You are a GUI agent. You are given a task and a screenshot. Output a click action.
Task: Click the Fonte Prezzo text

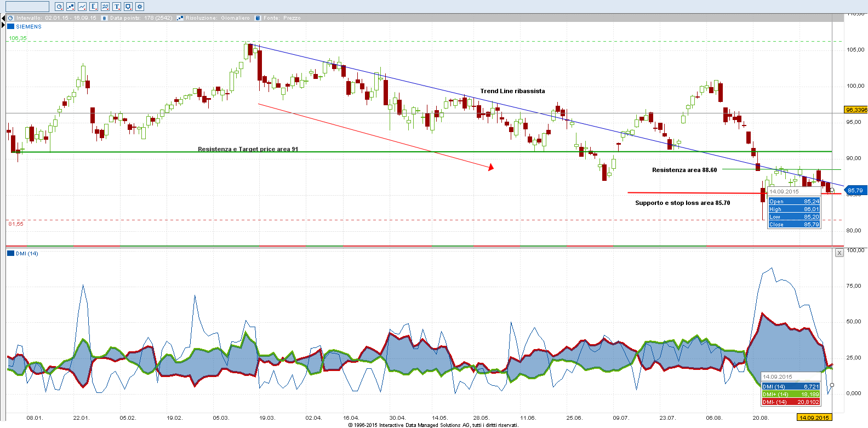[x=282, y=18]
